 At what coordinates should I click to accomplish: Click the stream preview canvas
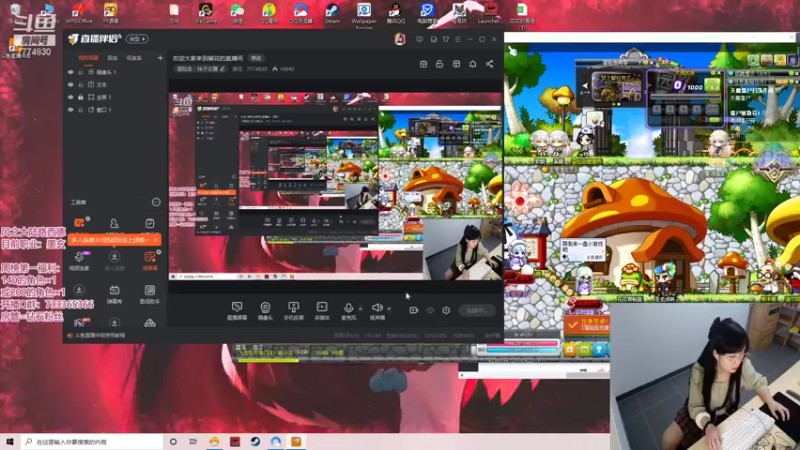coord(336,186)
